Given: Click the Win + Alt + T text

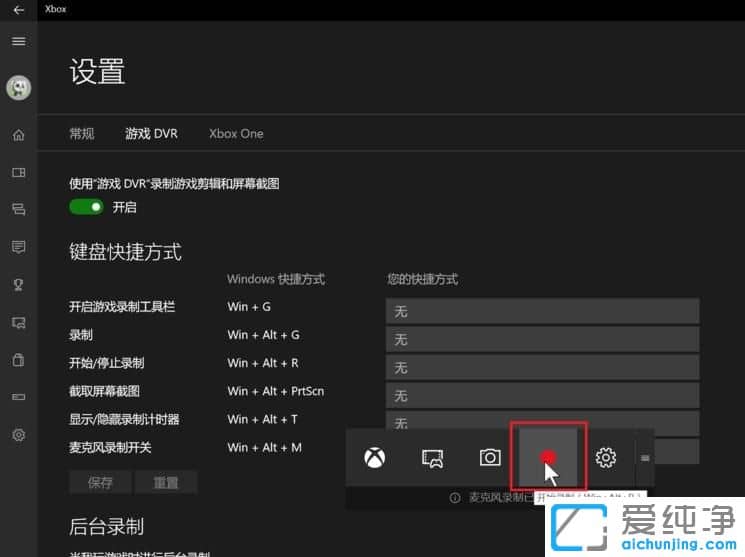Looking at the screenshot, I should (x=262, y=419).
